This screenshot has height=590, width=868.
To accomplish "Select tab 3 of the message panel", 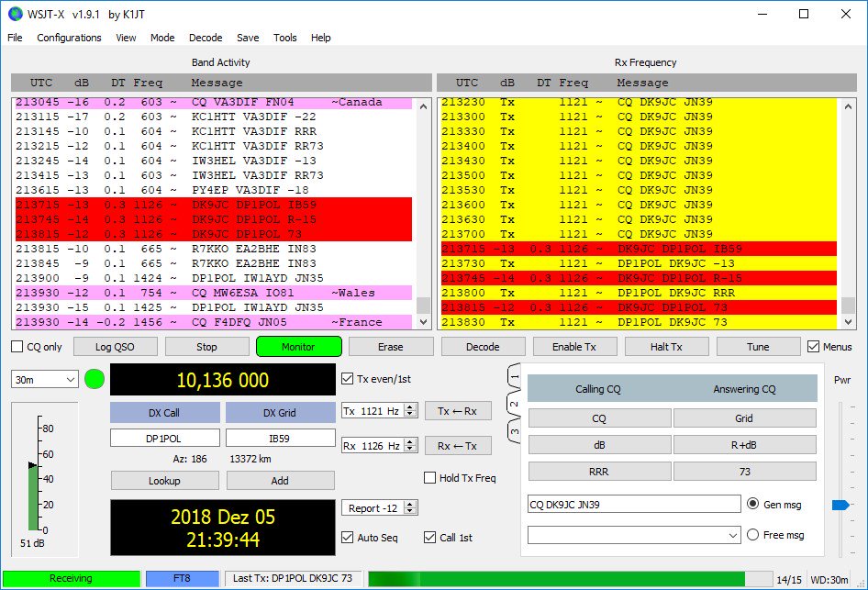I will [x=514, y=431].
